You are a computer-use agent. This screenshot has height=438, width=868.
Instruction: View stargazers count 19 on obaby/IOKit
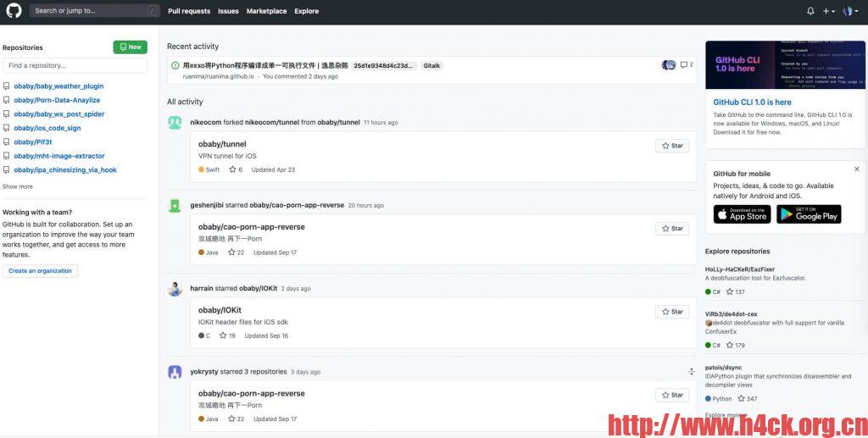tap(227, 335)
